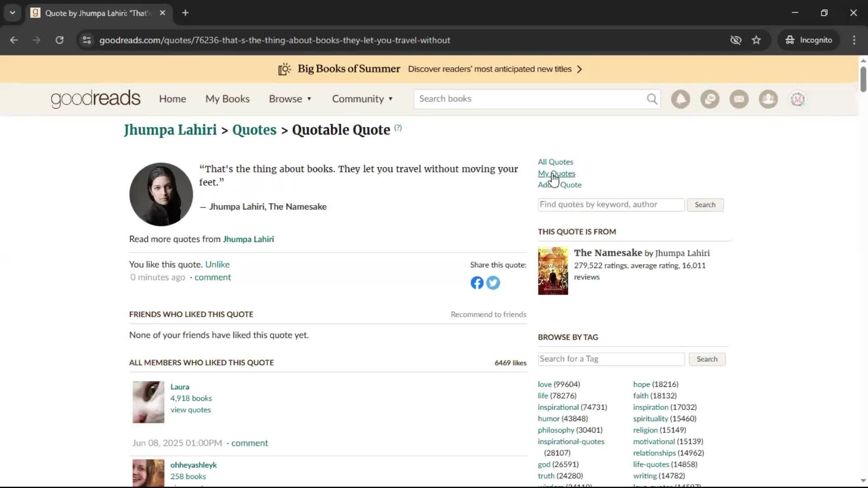Open the Chrome three-dot menu
This screenshot has width=868, height=488.
click(x=854, y=40)
